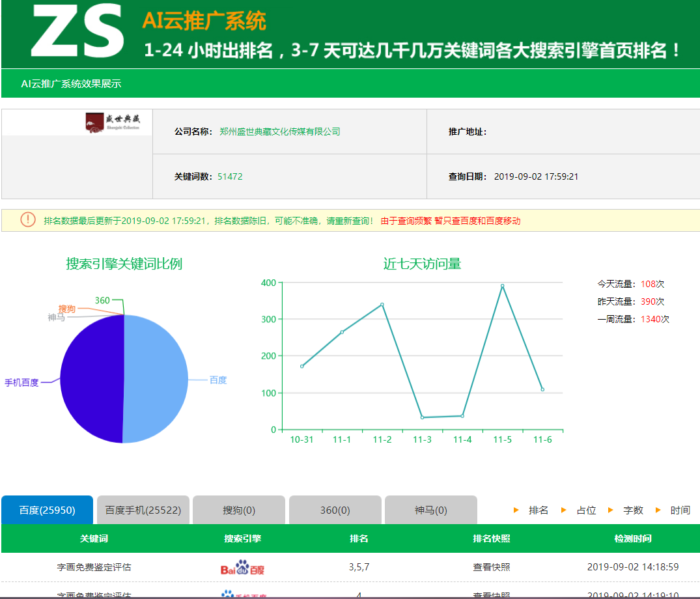
Task: Click the Baidu logo in first row
Action: click(242, 567)
